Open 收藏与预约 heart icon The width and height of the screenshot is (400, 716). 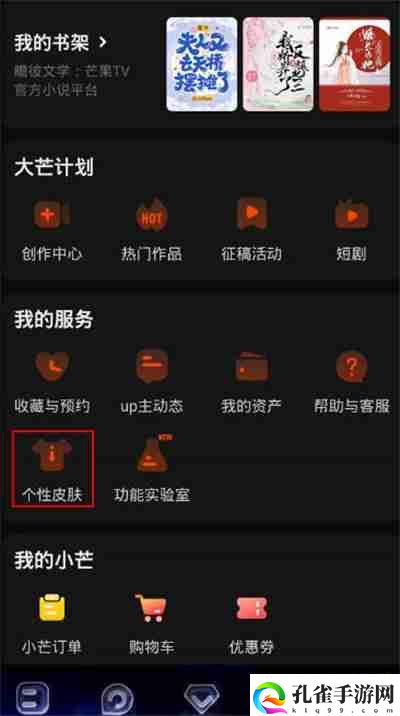coord(52,366)
